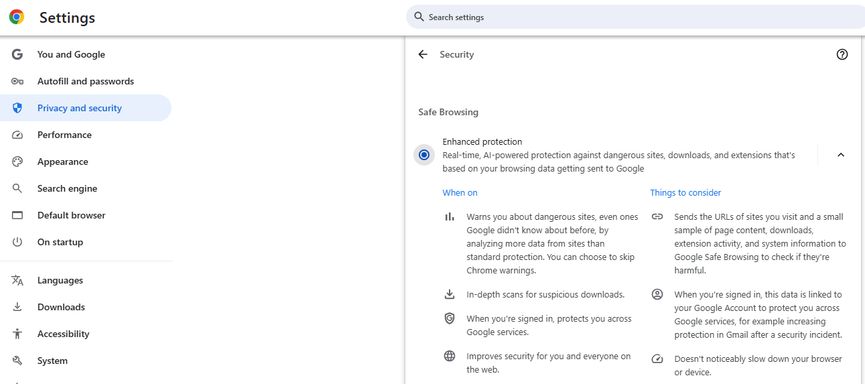Click the Accessibility person icon
This screenshot has width=865, height=384.
(17, 334)
